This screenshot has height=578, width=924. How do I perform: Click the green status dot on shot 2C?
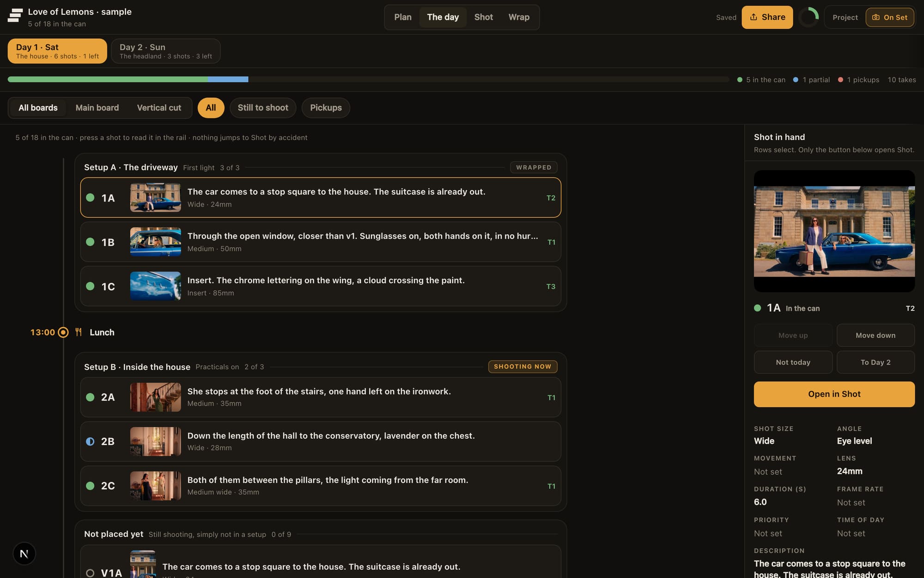click(91, 486)
